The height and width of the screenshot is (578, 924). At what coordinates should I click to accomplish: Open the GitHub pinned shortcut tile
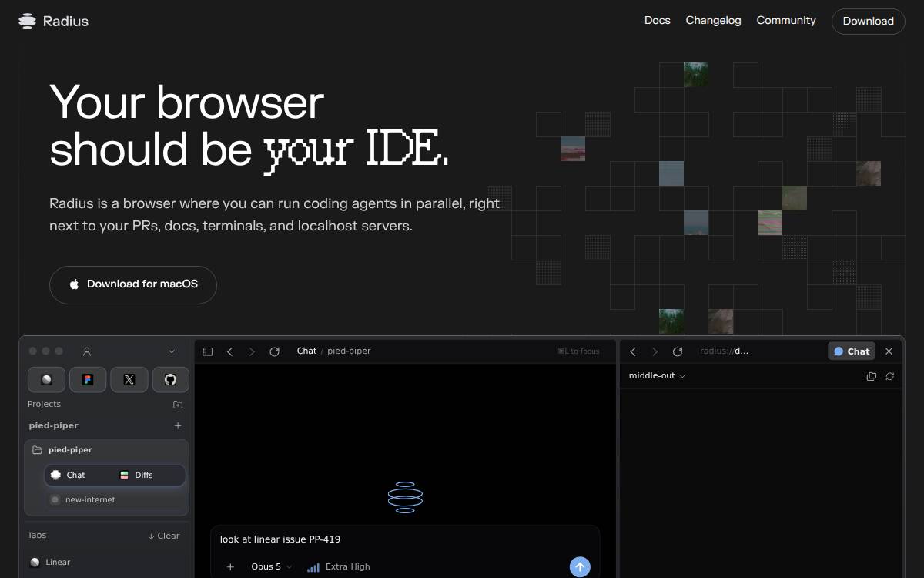coord(171,379)
